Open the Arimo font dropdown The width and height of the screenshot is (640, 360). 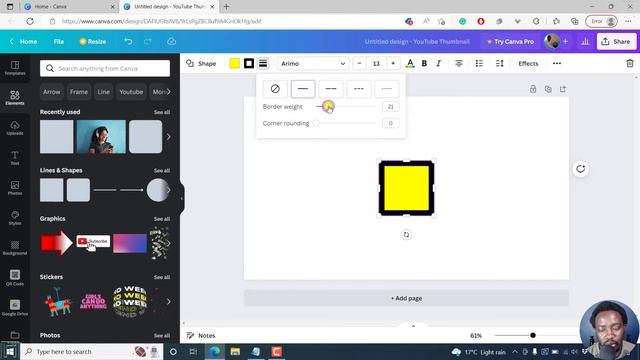point(313,63)
